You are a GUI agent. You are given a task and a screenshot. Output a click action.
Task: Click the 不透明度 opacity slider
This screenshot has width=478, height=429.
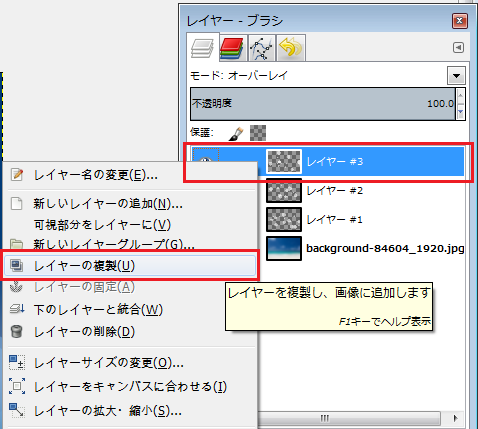322,104
